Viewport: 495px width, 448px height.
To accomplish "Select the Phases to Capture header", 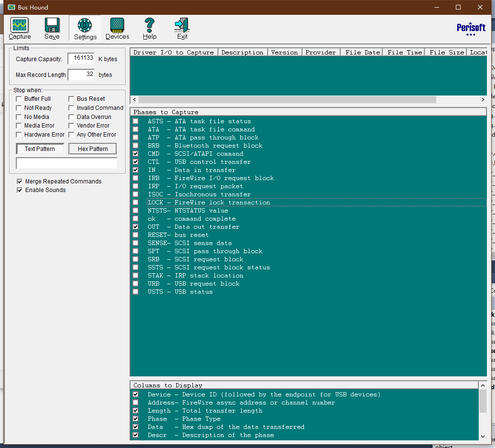I will click(x=308, y=112).
